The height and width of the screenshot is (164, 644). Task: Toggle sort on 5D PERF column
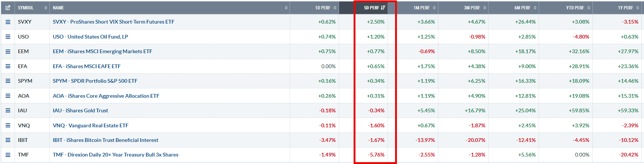[375, 7]
